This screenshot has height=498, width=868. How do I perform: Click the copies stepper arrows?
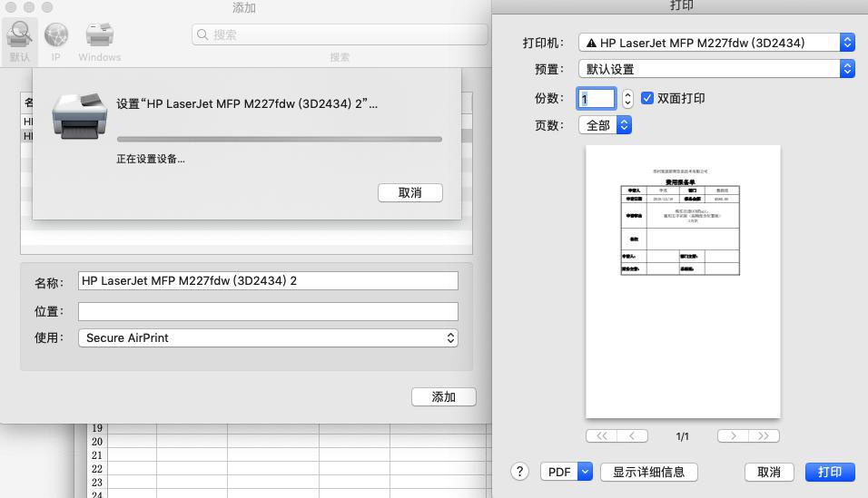click(x=627, y=99)
